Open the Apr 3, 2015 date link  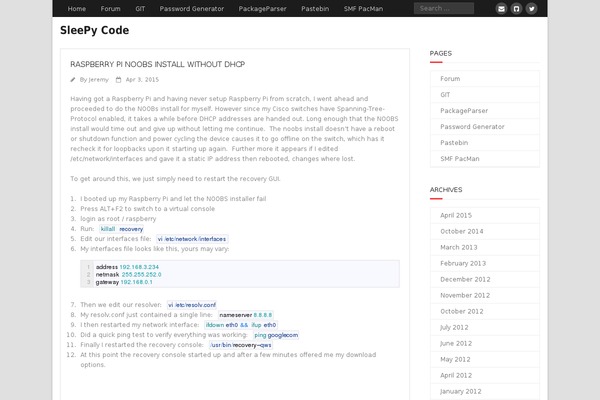click(142, 80)
